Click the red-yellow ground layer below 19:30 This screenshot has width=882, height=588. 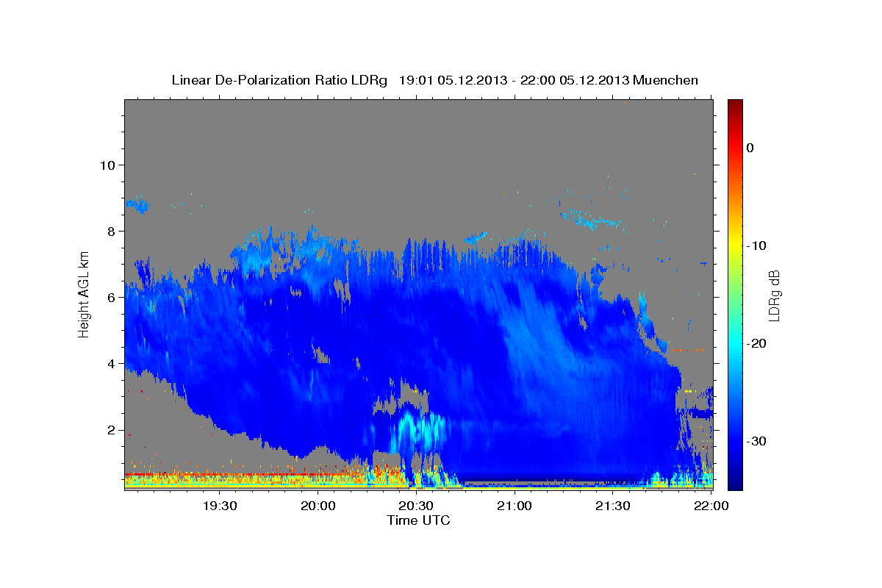coord(220,481)
